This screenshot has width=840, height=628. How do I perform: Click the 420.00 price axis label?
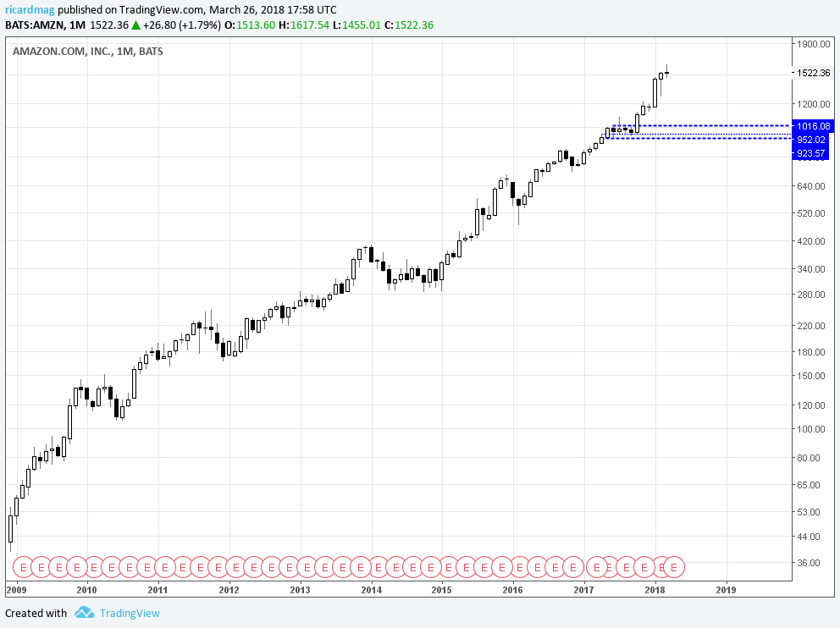tap(811, 241)
